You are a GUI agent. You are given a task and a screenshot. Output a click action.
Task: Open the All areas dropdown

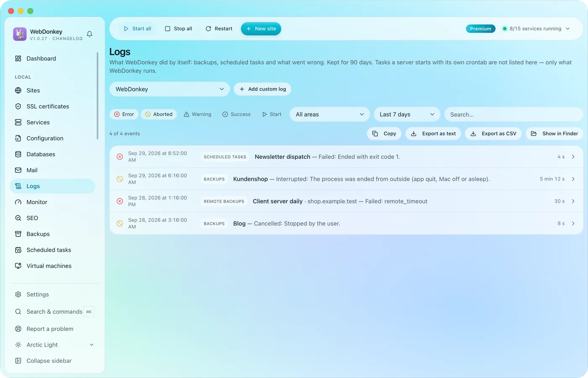(330, 114)
